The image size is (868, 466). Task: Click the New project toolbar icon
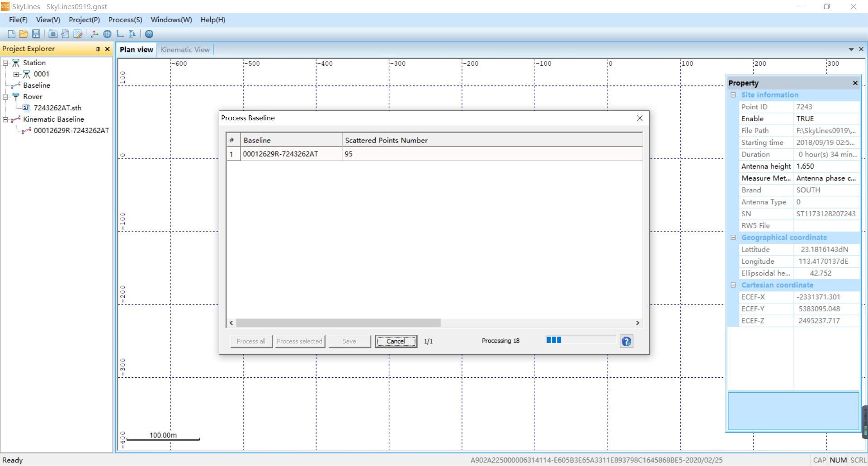point(11,34)
